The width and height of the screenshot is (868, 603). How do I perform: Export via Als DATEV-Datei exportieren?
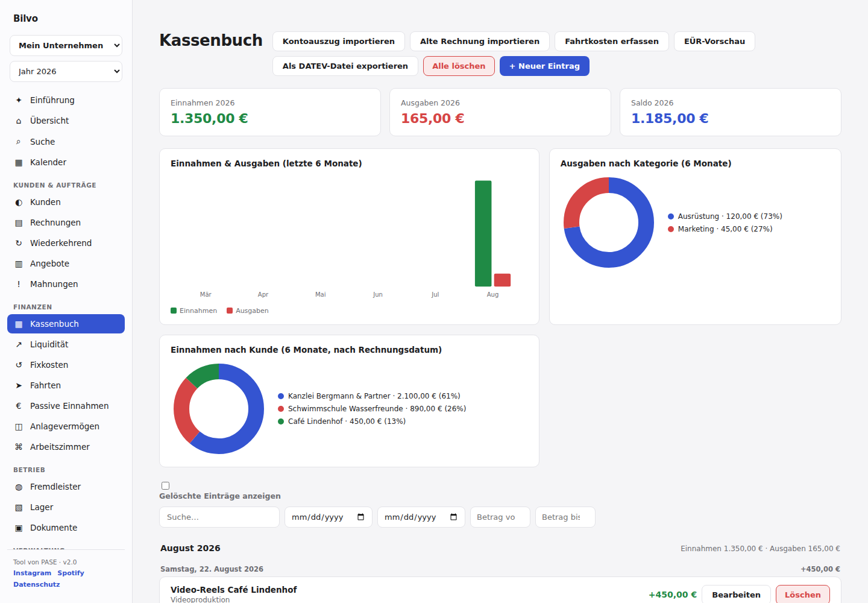(345, 66)
